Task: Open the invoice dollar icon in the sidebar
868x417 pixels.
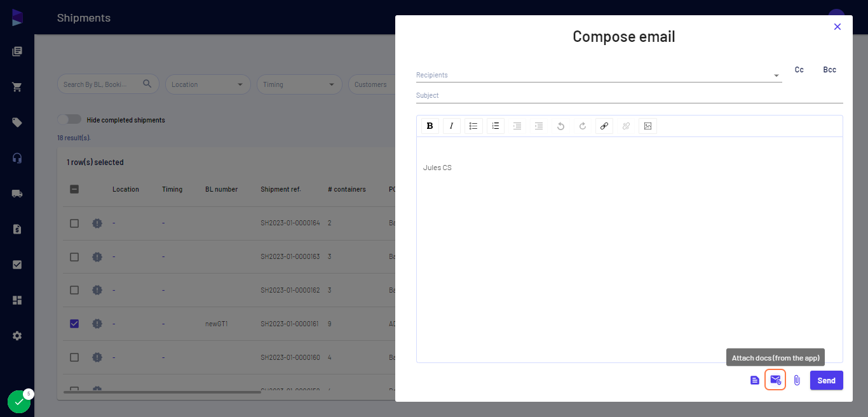Action: (17, 229)
